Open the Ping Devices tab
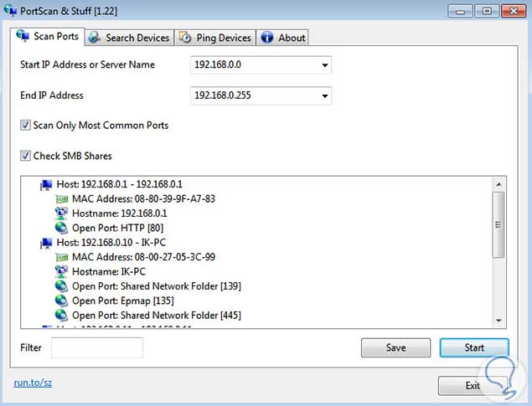This screenshot has height=406, width=532. (215, 38)
